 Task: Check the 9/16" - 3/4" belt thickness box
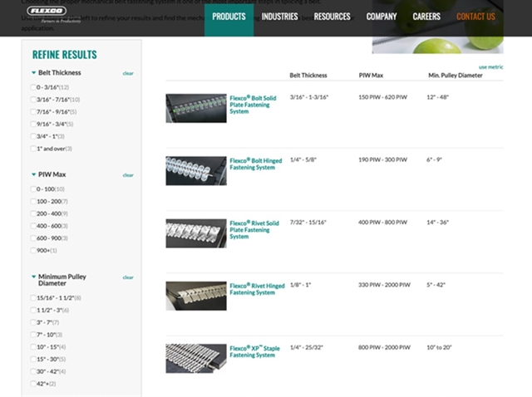pos(33,124)
